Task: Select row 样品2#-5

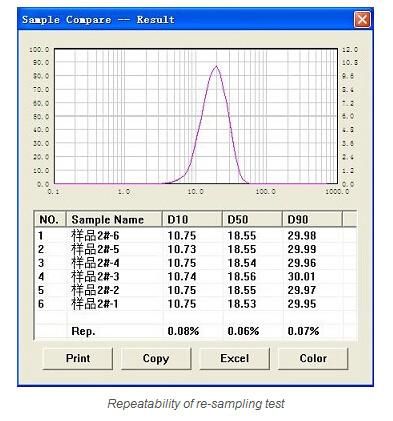Action: [195, 249]
